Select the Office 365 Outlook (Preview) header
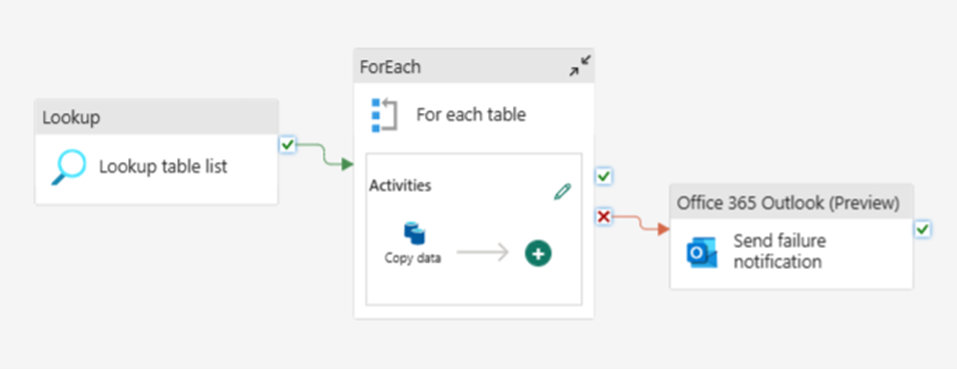Viewport: 957px width, 369px height. [x=792, y=202]
